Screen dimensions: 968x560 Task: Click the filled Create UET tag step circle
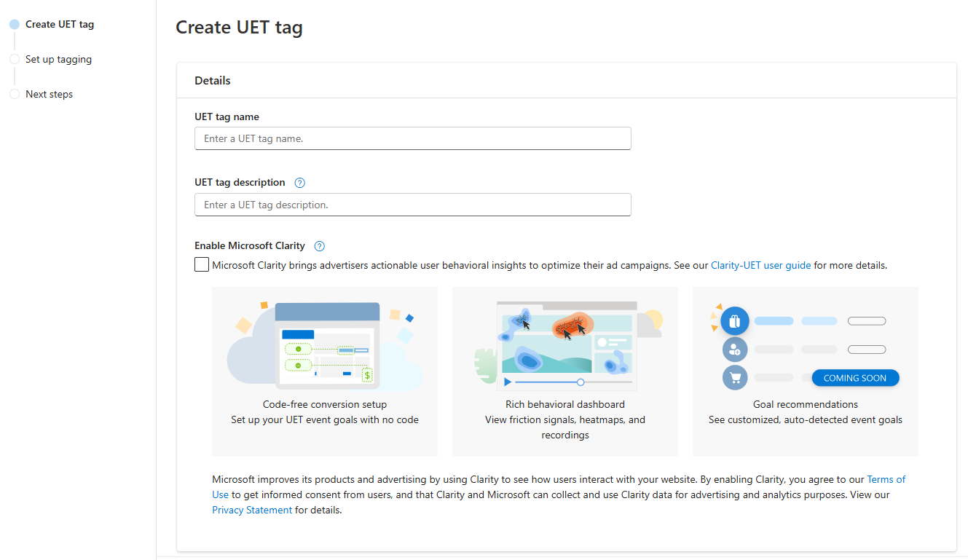point(13,24)
